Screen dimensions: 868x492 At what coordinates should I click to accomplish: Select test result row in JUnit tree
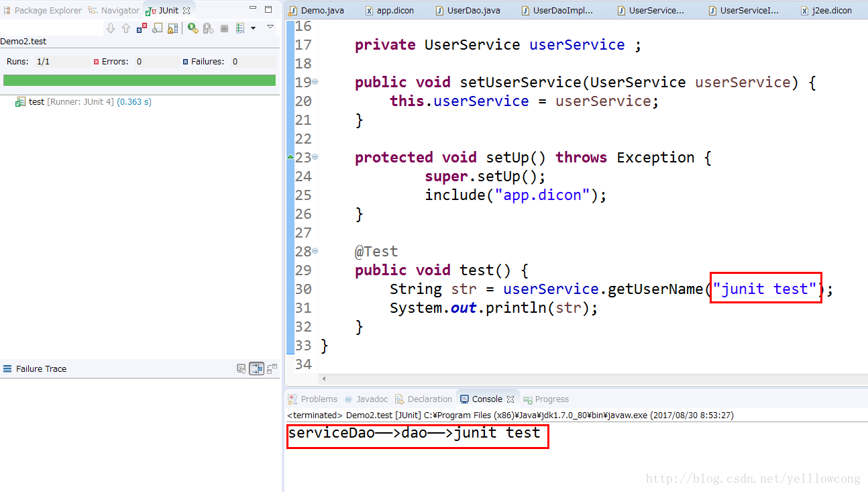[83, 102]
